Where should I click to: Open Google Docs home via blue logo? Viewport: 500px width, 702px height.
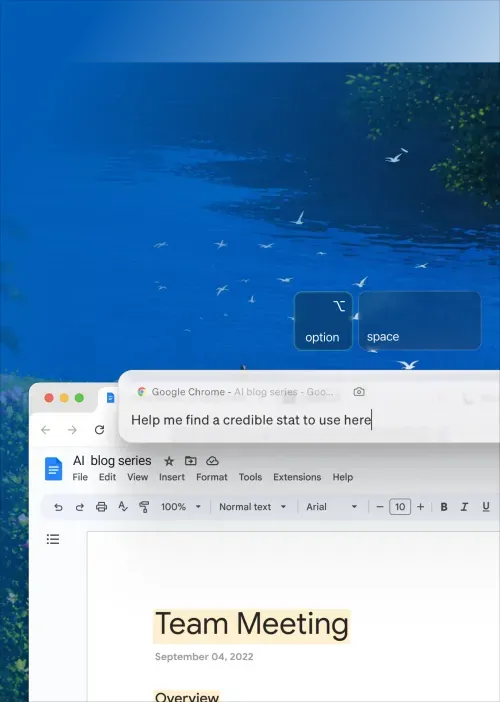coord(53,469)
